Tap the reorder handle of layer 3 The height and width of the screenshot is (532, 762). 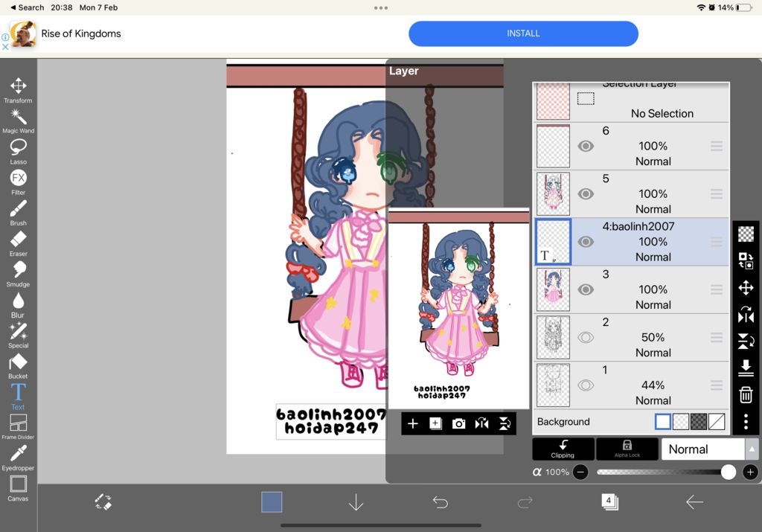[717, 289]
